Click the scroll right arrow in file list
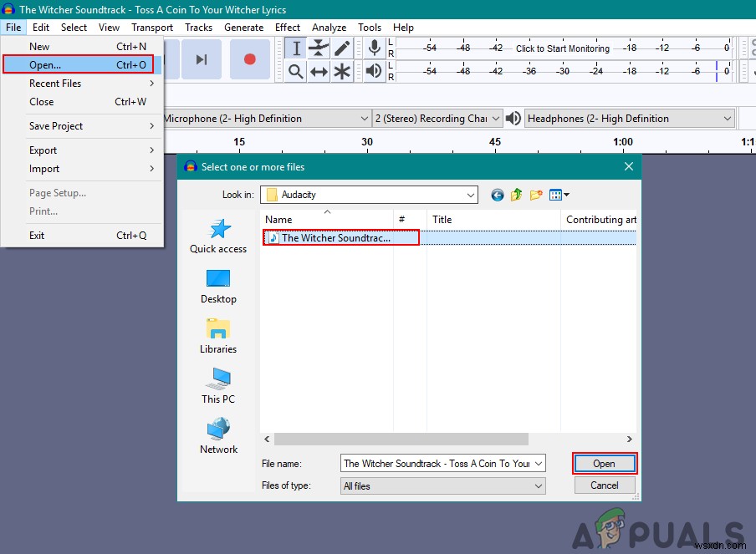The image size is (756, 554). pos(629,439)
